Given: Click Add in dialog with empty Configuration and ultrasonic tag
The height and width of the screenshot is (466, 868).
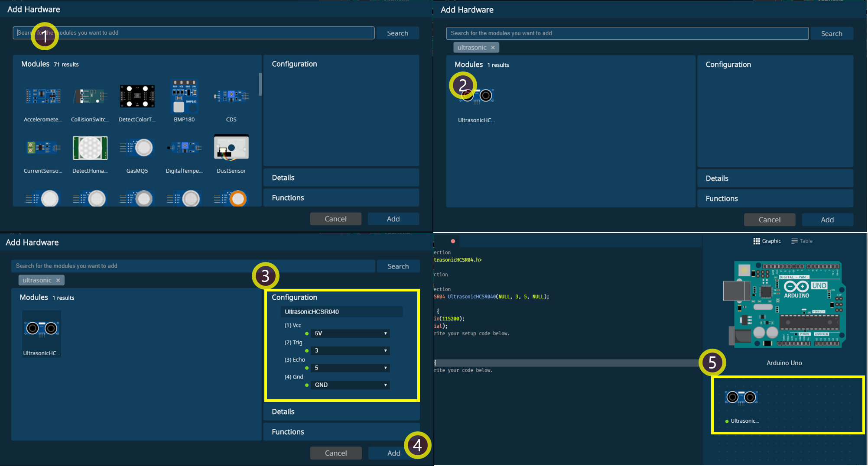Looking at the screenshot, I should (827, 220).
